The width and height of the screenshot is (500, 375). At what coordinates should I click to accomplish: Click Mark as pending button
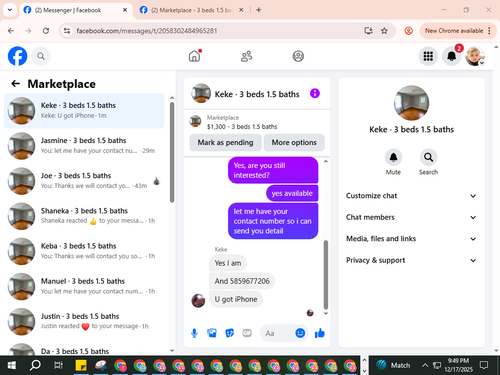[225, 142]
